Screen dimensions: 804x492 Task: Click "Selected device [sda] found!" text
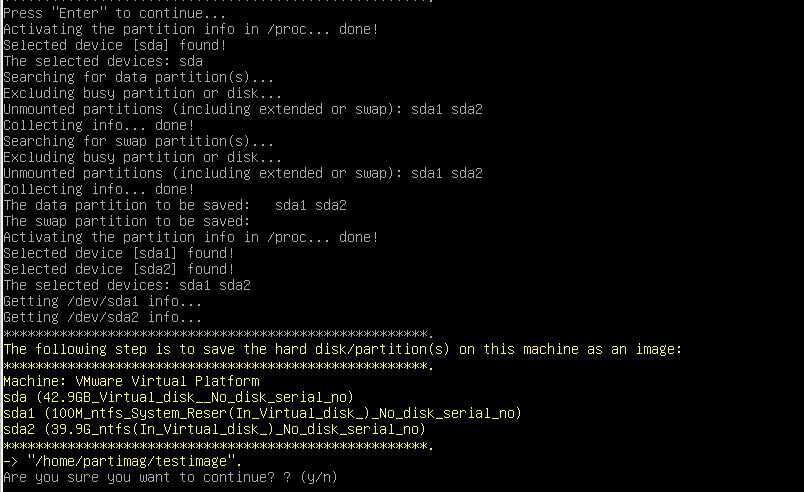[114, 45]
